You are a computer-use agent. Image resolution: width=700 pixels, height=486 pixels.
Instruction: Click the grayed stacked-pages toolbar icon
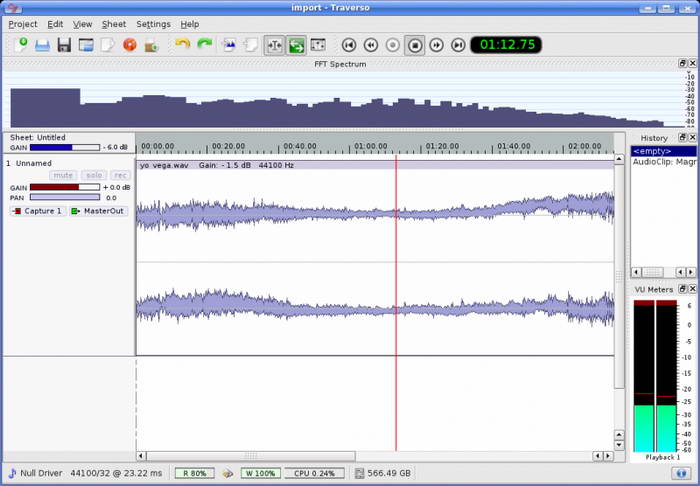tap(251, 45)
